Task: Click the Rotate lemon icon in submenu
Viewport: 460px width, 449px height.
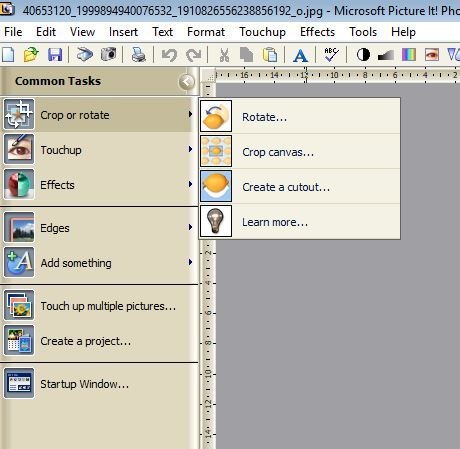Action: coord(216,116)
